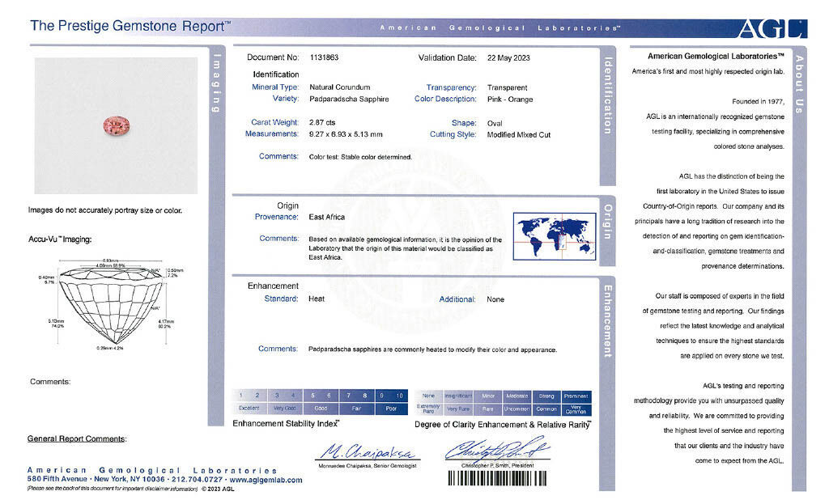Select the pink oval gemstone photo
The image size is (829, 504).
coord(117,125)
